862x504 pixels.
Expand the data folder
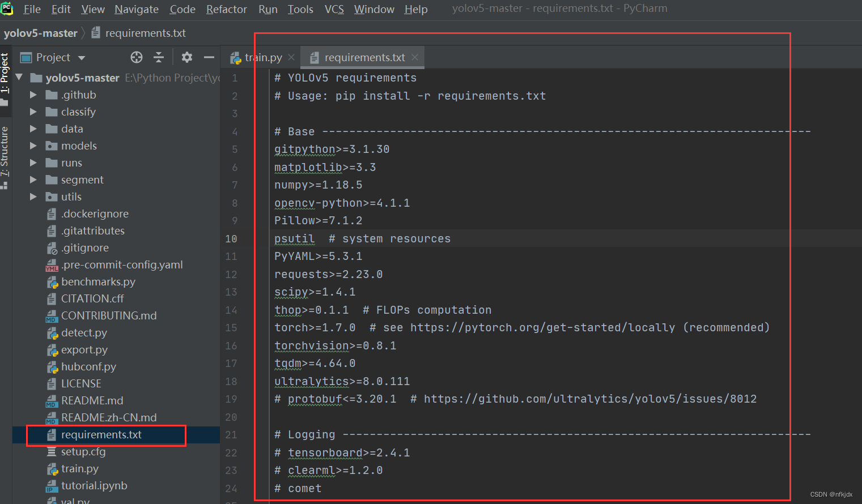[33, 129]
